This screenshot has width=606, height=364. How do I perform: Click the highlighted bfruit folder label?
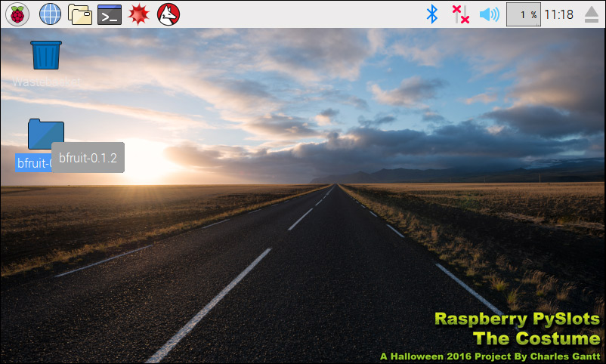[x=34, y=162]
